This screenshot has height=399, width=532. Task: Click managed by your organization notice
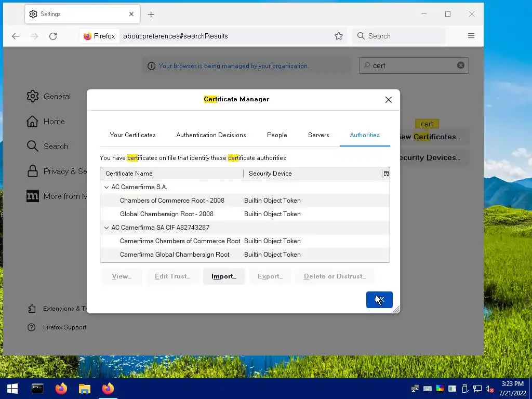coord(234,66)
